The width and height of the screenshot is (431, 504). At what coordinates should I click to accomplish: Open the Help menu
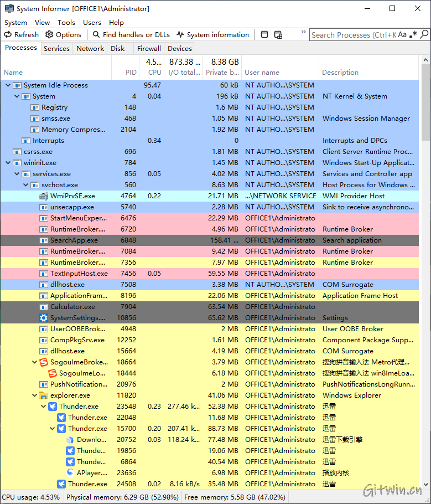(x=116, y=23)
